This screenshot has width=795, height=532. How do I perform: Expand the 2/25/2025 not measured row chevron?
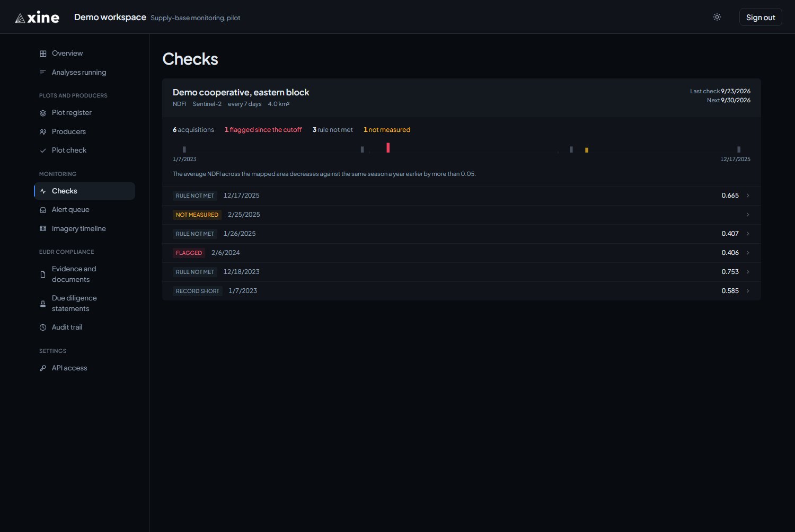748,215
